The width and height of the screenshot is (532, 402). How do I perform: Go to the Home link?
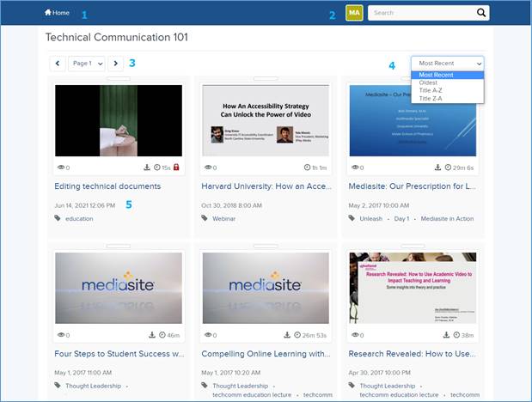click(x=57, y=13)
